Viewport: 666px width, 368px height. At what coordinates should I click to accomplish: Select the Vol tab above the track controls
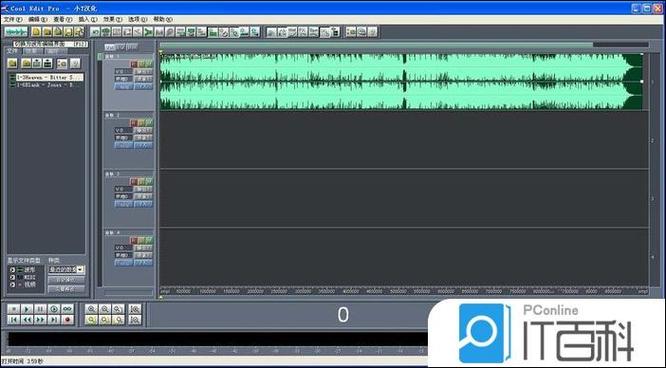[x=110, y=47]
